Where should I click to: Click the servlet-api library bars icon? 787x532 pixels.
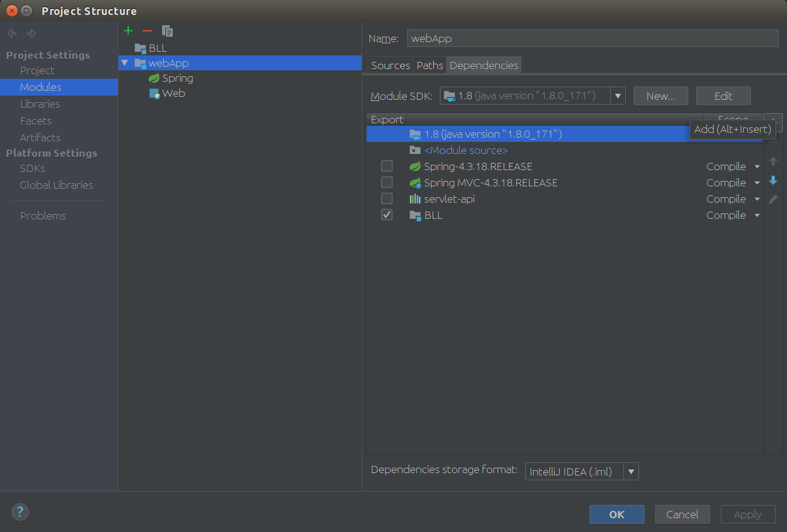(415, 199)
